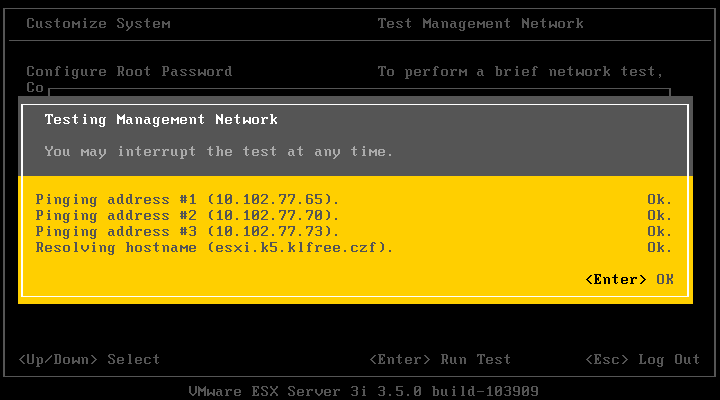Click the Ok status for address #2
The image size is (720, 400).
coord(659,216)
